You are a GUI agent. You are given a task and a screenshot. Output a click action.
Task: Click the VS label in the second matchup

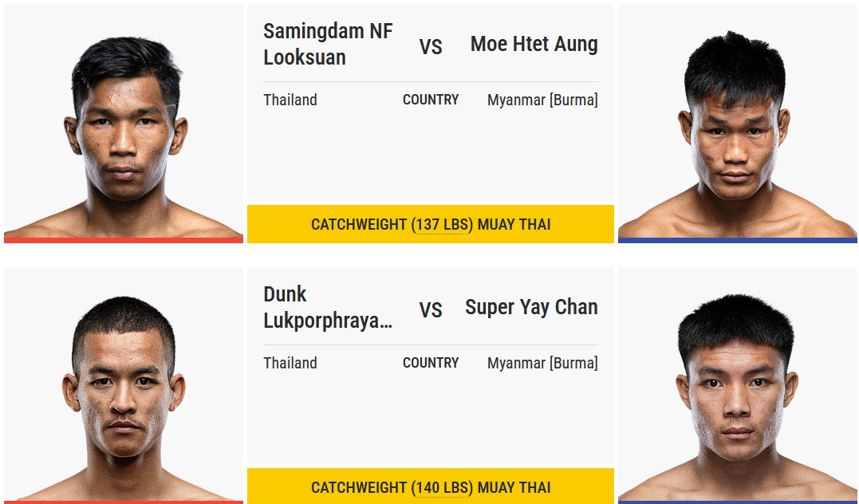[x=431, y=310]
